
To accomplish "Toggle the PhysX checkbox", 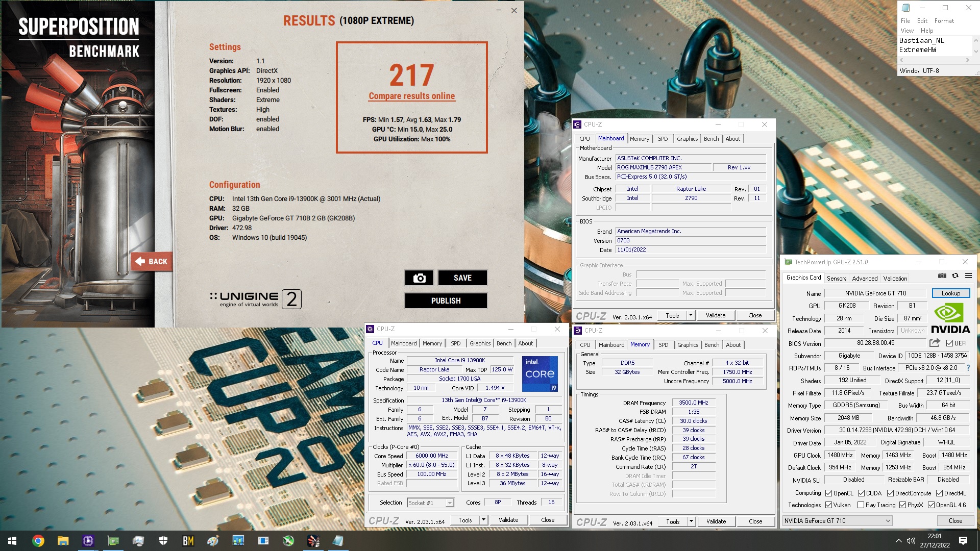I will (903, 505).
